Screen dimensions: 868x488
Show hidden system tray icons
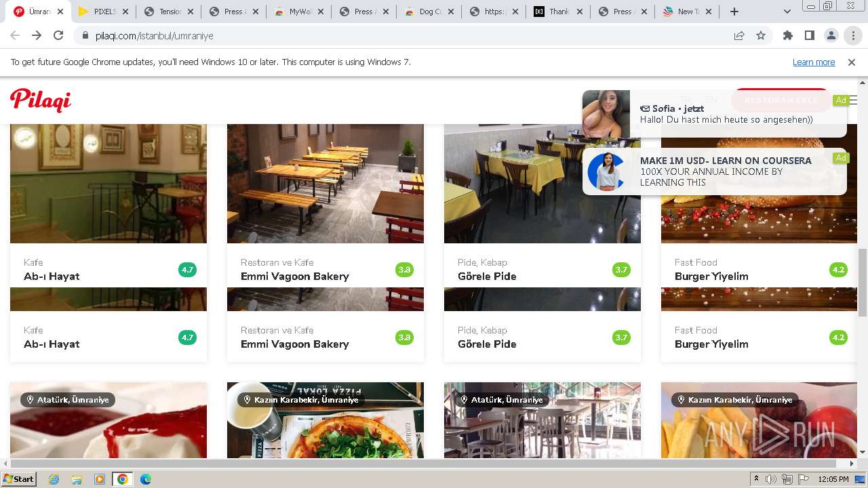[756, 479]
